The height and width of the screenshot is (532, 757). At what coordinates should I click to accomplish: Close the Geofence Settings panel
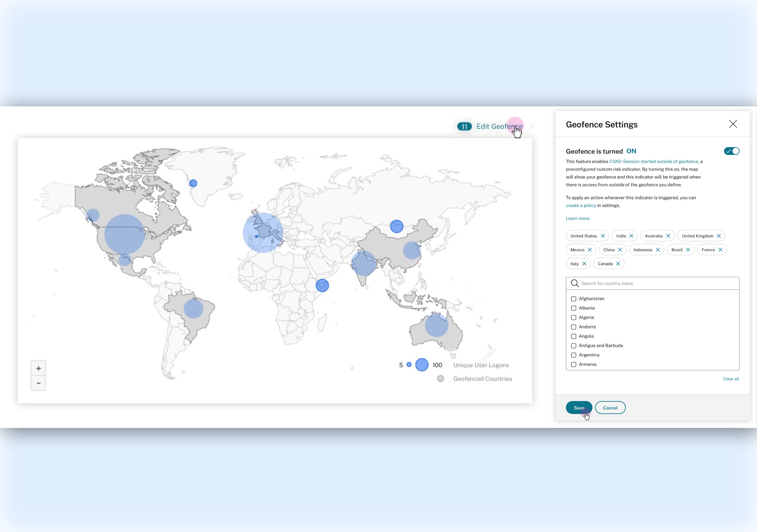click(733, 124)
